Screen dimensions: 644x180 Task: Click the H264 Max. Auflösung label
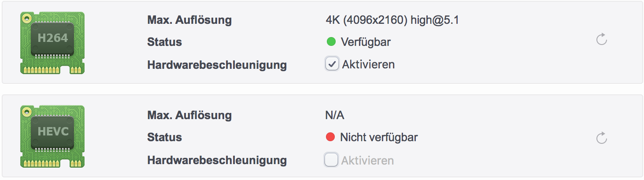(x=189, y=20)
